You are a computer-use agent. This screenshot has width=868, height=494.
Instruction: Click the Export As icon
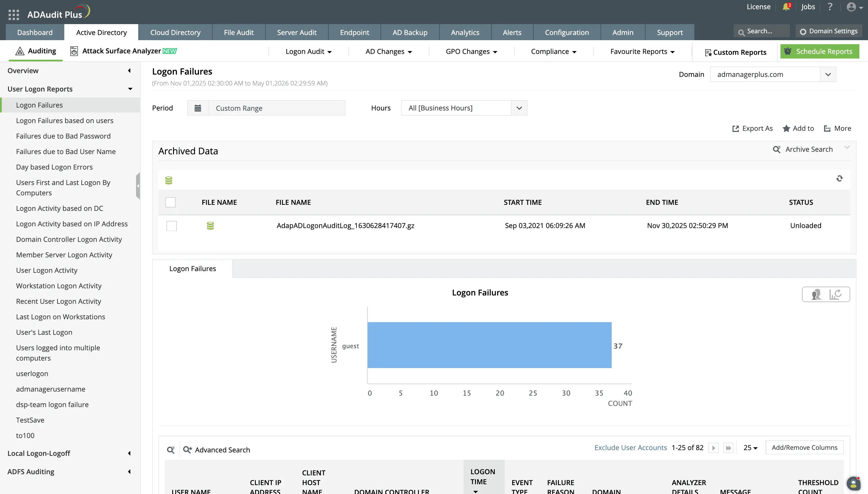tap(736, 129)
